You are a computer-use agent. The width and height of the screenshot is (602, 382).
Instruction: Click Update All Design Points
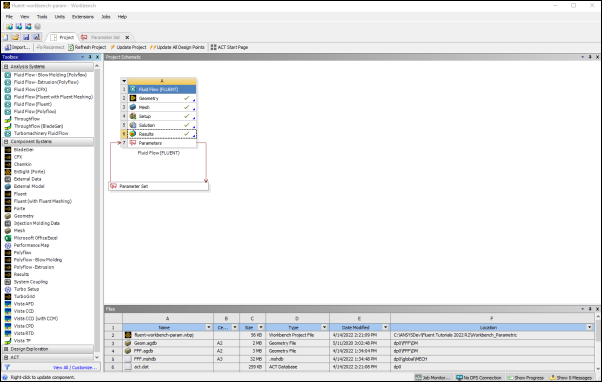(x=177, y=47)
